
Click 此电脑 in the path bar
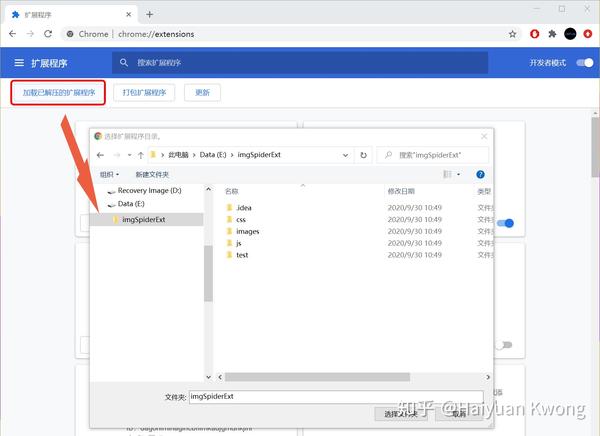tap(178, 155)
